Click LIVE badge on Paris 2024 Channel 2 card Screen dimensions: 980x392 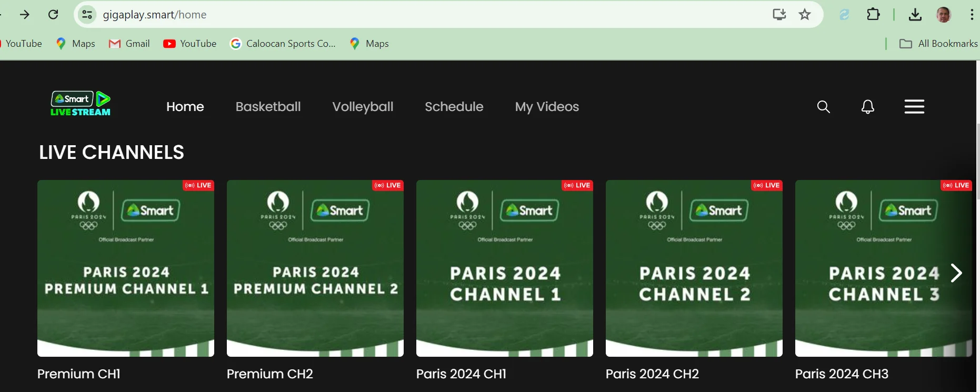pos(767,185)
